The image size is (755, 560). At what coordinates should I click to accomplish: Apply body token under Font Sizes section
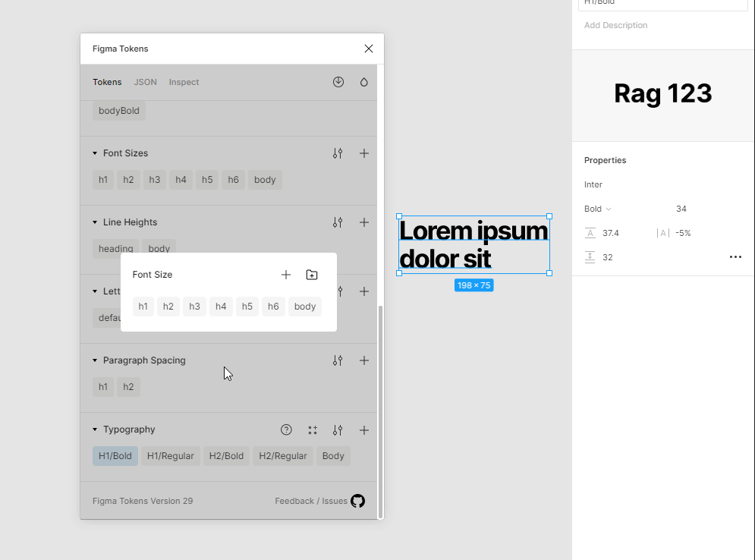265,180
